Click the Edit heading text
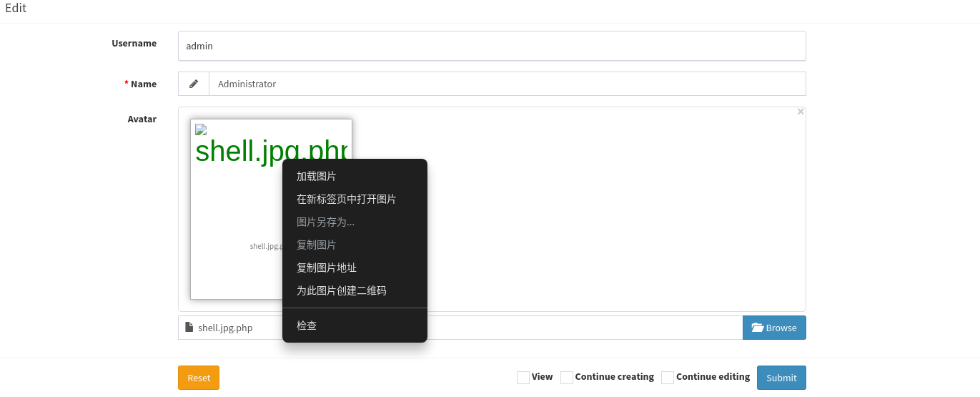The width and height of the screenshot is (980, 397). point(16,9)
